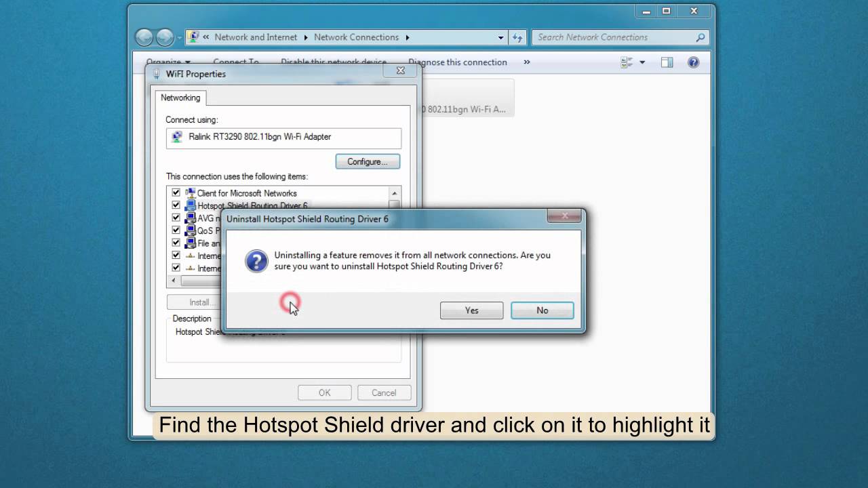Cancel uninstall by clicking No
This screenshot has width=868, height=488.
point(542,310)
